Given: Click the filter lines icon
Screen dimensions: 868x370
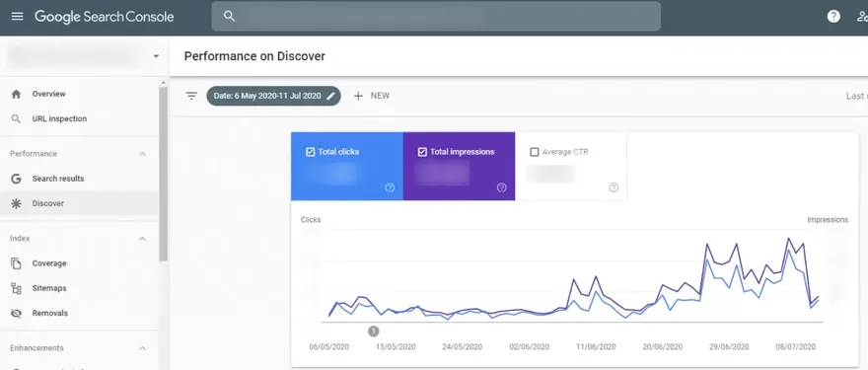Looking at the screenshot, I should pos(191,96).
